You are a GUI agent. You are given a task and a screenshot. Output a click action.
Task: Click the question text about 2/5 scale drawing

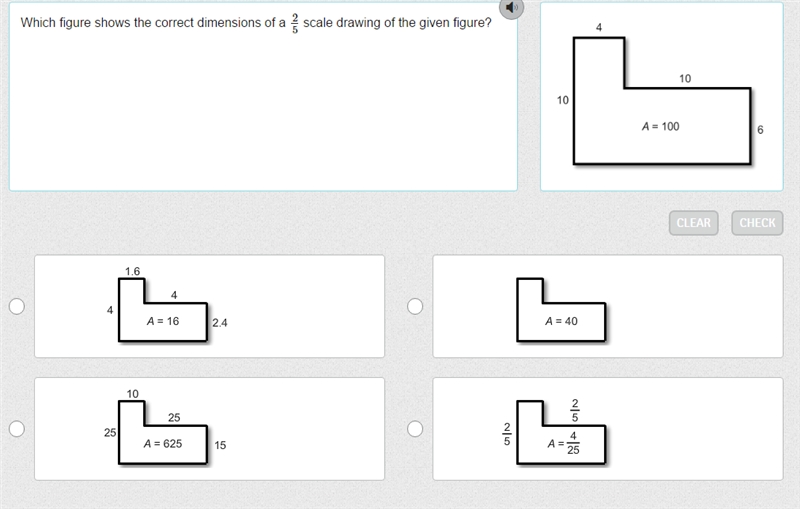click(x=256, y=23)
